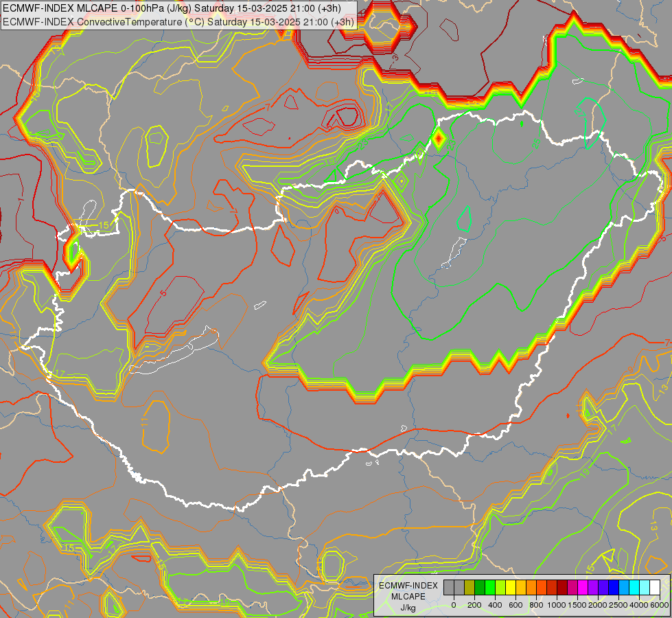This screenshot has height=618, width=672.
Task: Pick the orange legend swatch
Action: click(x=531, y=588)
